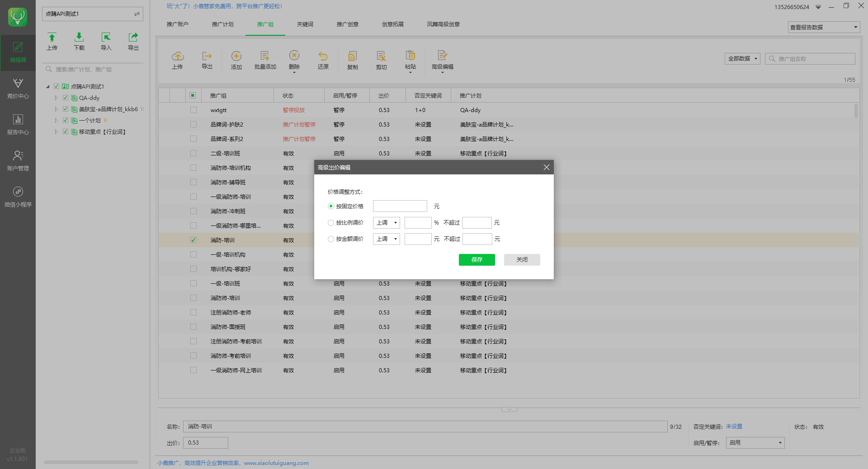Click the vertical scrollbar of the table
Image resolution: width=868 pixels, height=469 pixels.
856,111
